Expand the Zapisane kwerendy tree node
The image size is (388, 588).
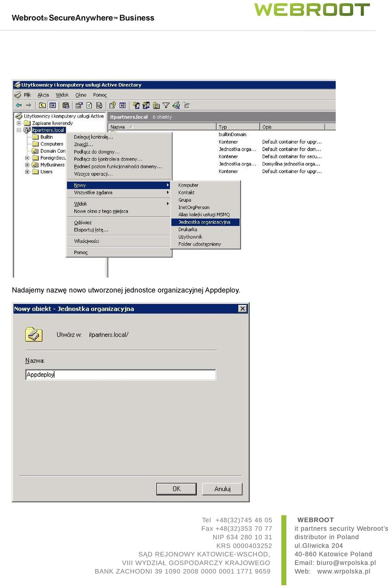(x=19, y=123)
